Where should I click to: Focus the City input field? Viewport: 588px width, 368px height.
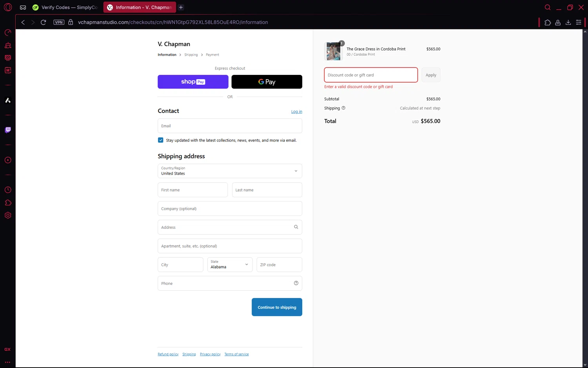[180, 265]
